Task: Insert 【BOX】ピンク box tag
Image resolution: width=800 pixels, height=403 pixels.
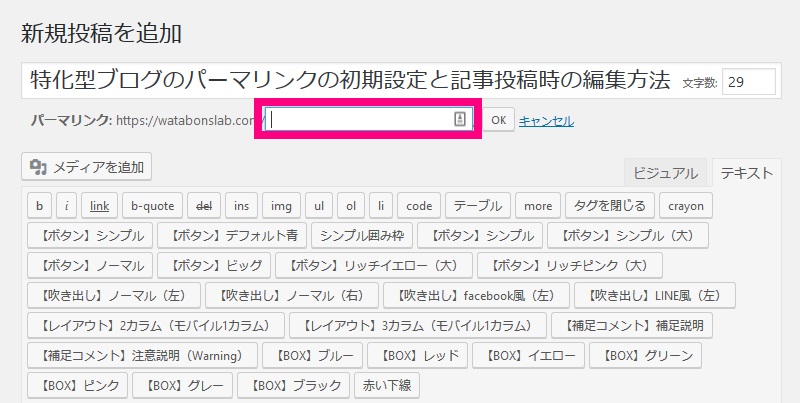Action: coord(77,385)
